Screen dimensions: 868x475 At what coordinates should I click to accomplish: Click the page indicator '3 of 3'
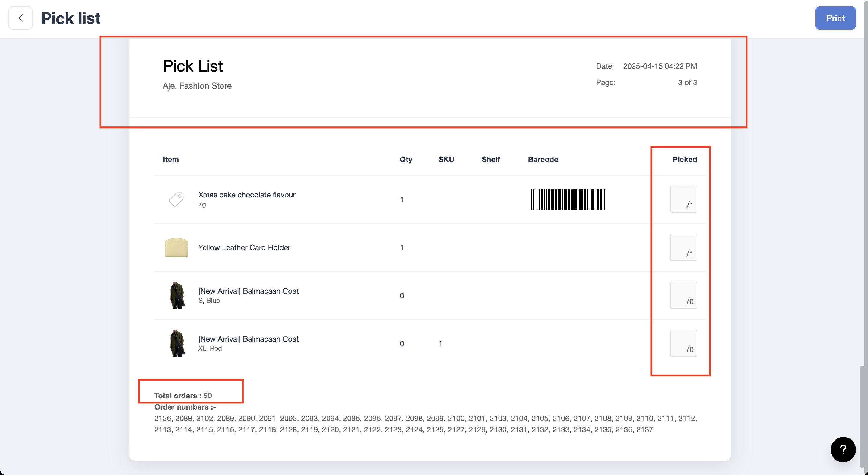point(687,82)
